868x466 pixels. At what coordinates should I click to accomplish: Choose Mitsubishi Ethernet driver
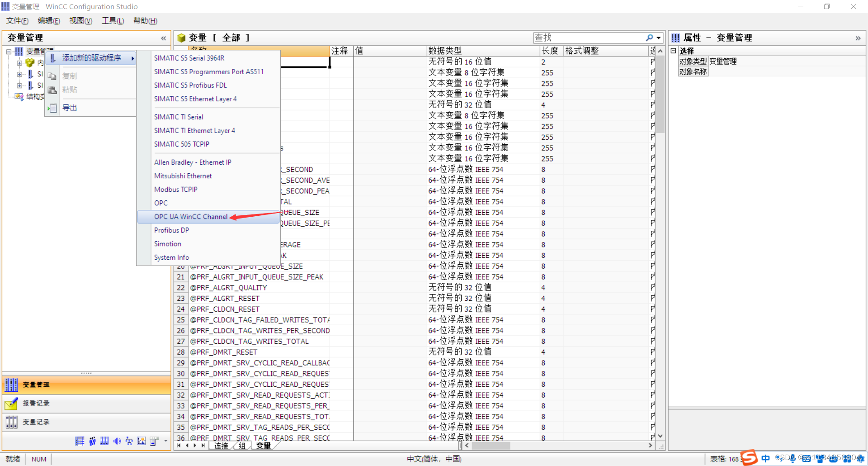click(x=208, y=176)
